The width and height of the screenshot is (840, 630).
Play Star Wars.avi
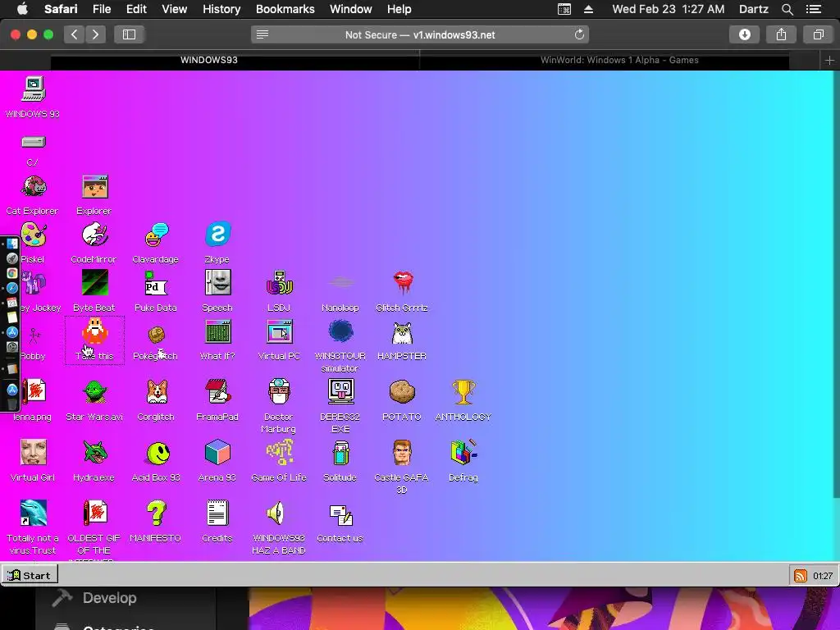[x=95, y=392]
